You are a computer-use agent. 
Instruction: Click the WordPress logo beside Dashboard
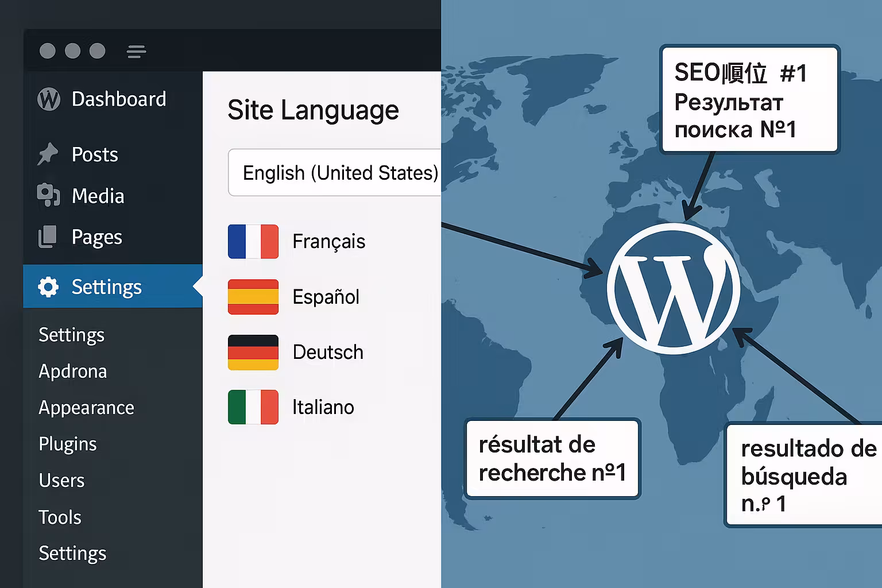(x=49, y=99)
